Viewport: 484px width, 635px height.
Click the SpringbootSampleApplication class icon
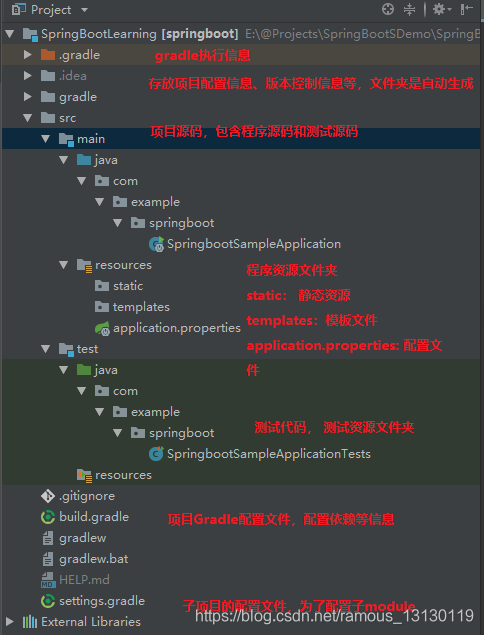click(x=156, y=244)
